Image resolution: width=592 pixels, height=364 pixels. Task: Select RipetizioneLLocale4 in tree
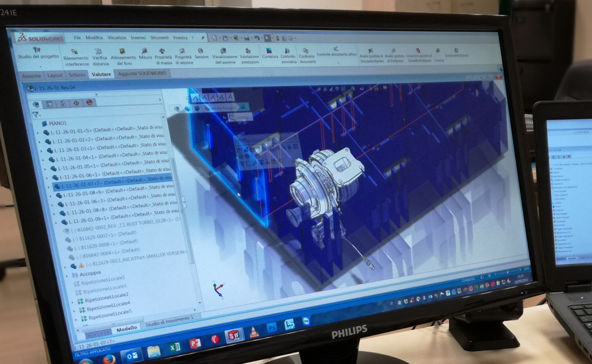coord(108,306)
